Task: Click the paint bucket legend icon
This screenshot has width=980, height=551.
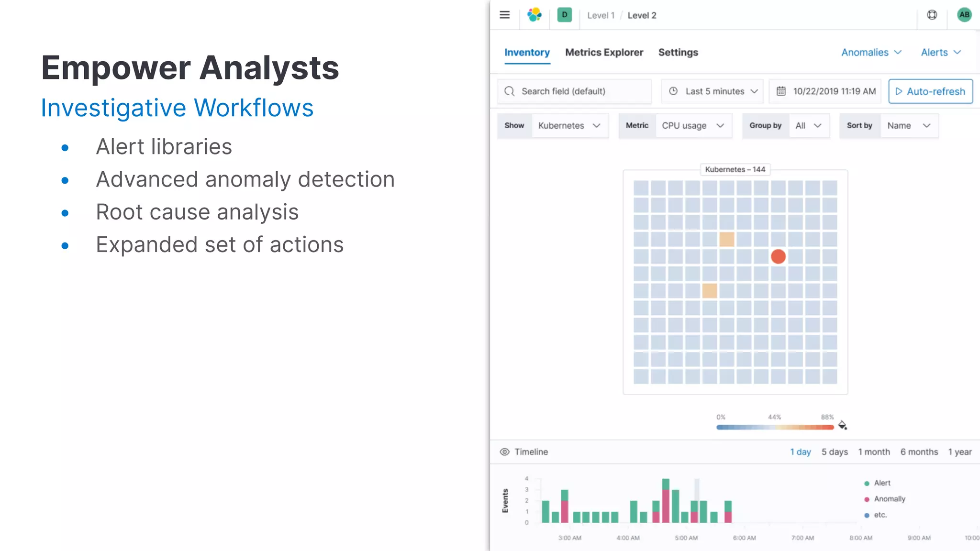Action: (843, 425)
